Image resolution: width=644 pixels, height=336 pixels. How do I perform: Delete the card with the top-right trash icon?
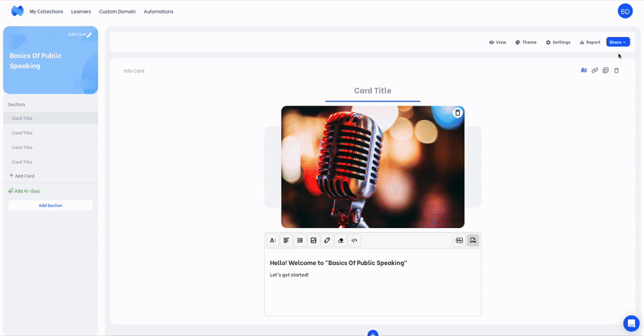617,71
